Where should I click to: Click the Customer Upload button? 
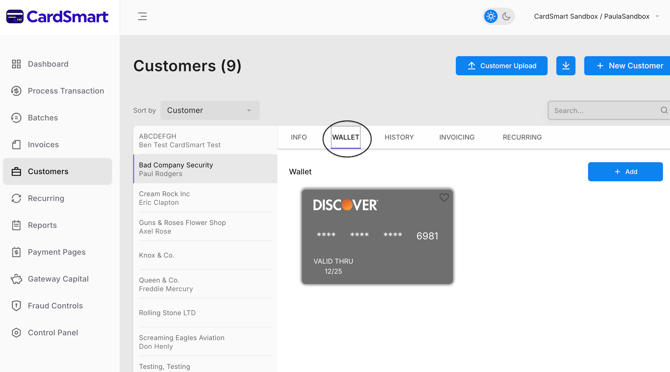(x=501, y=66)
